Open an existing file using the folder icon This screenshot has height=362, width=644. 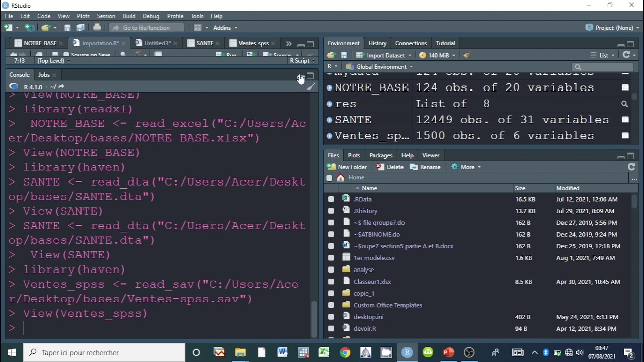tap(46, 28)
